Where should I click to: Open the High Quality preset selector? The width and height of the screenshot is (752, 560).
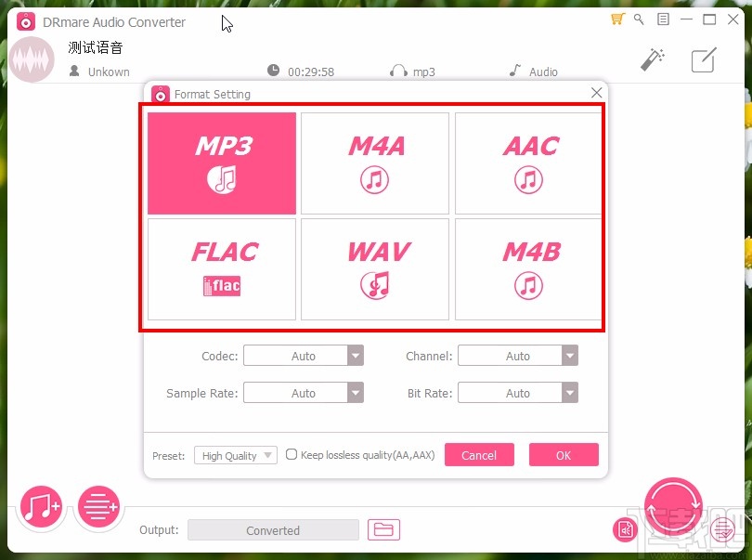click(x=234, y=455)
